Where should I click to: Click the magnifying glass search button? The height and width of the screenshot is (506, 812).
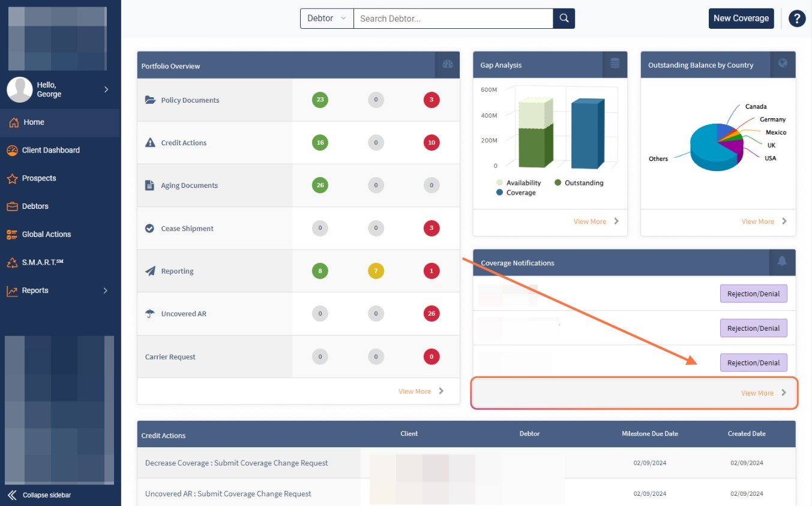pos(564,19)
